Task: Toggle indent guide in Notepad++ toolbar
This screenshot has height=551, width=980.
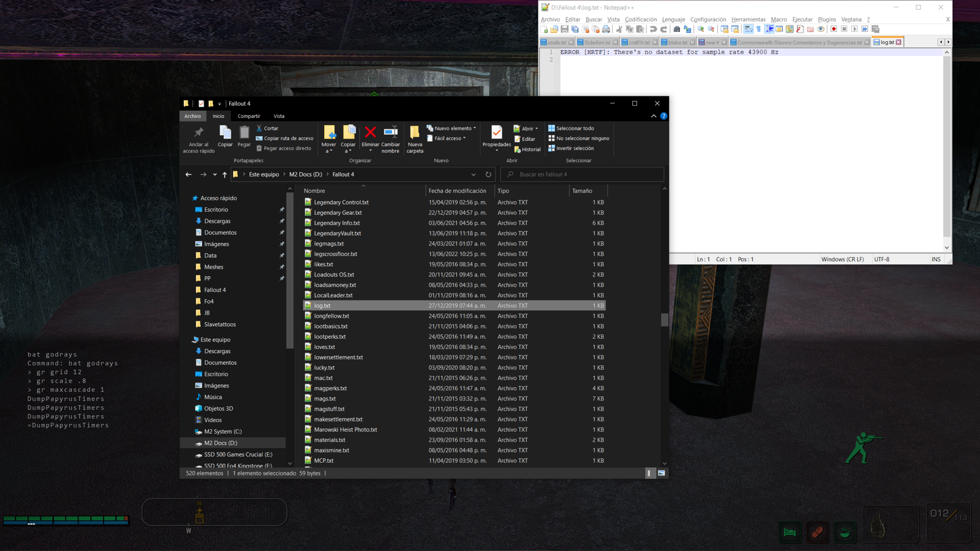Action: (769, 29)
